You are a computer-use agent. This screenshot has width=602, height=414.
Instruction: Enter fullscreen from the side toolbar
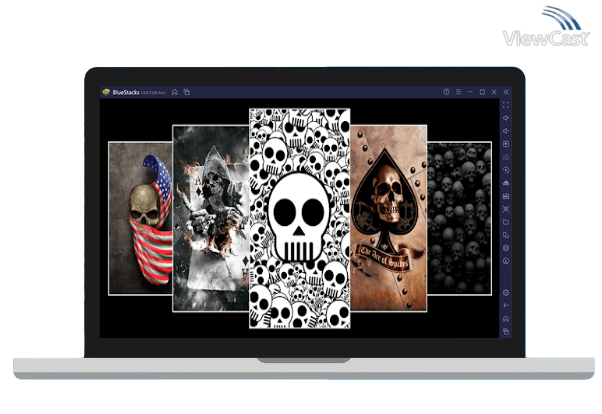pos(506,105)
